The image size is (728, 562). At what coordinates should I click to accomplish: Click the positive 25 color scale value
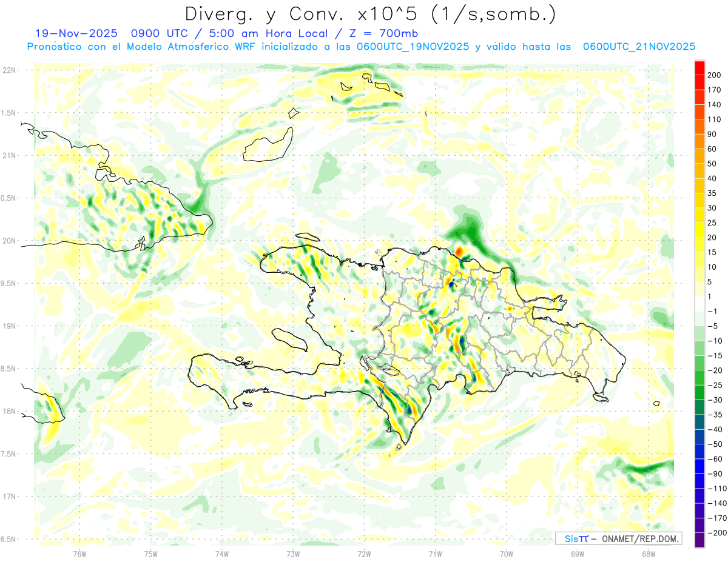(712, 222)
